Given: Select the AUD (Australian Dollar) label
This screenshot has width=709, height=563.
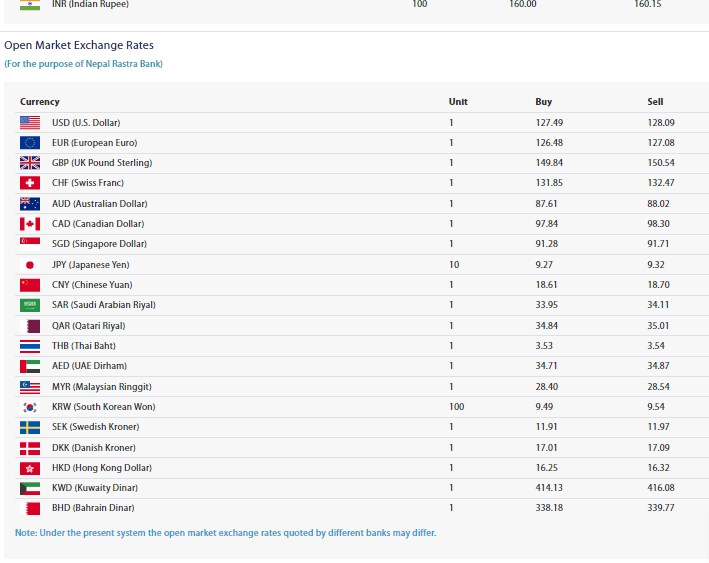Looking at the screenshot, I should 97,204.
